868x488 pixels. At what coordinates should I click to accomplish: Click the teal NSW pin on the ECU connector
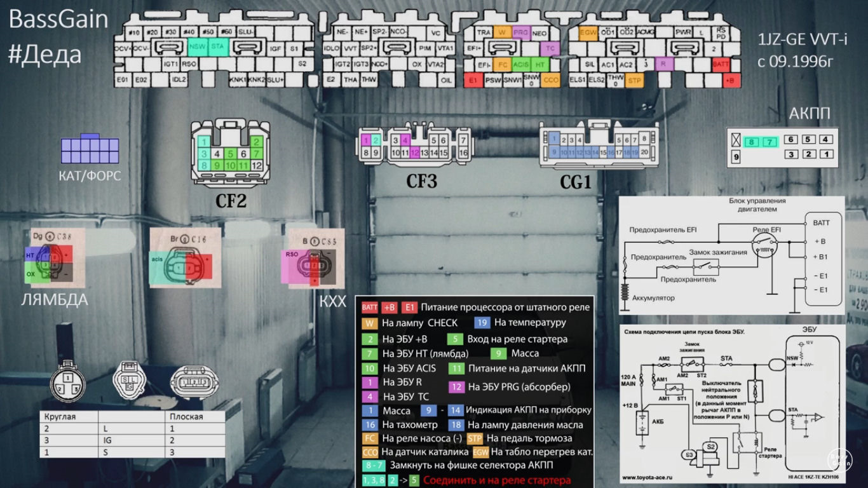pos(198,46)
